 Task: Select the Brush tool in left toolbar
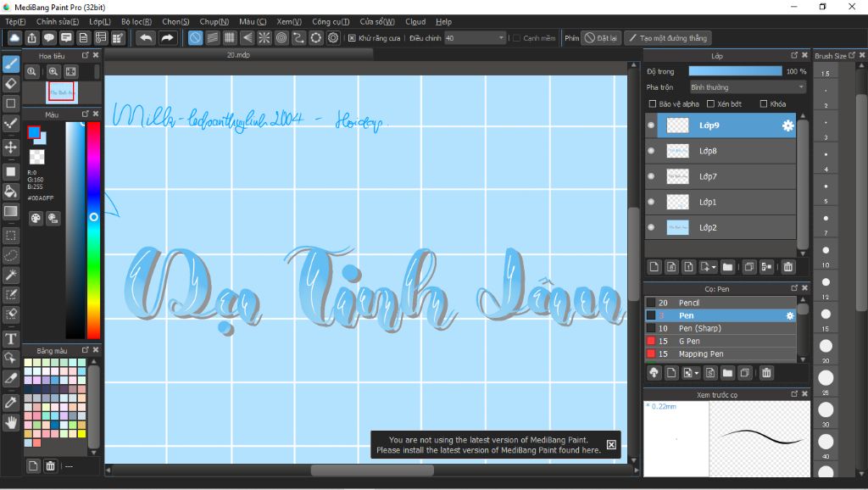tap(10, 64)
